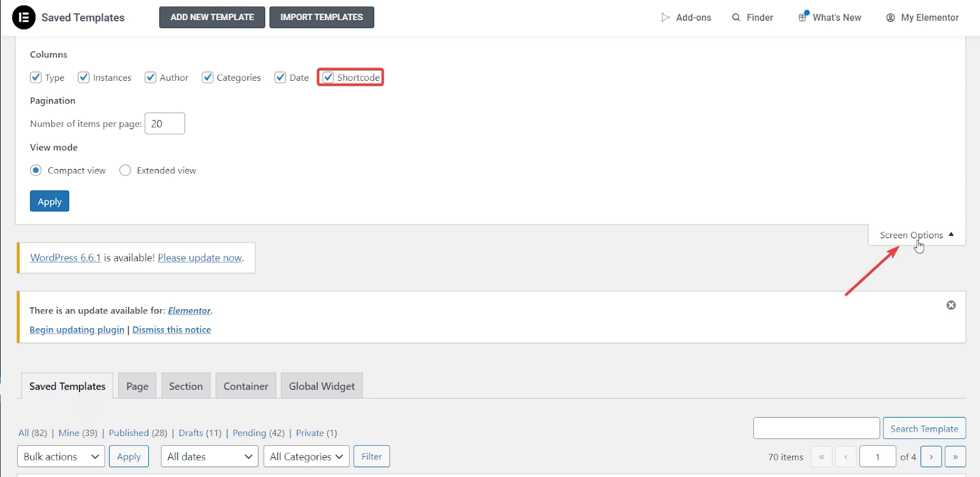Switch to the Global Widget tab
980x477 pixels.
(x=322, y=386)
